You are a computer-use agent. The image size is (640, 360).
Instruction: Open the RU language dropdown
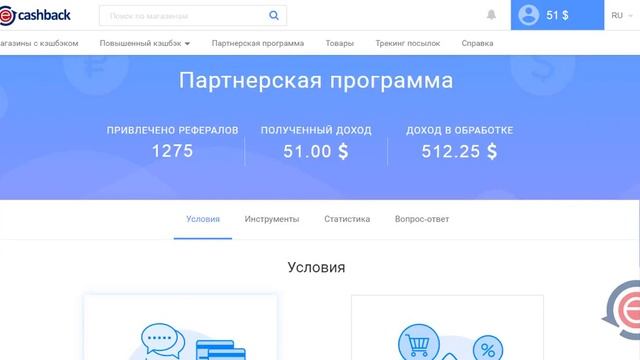[x=622, y=16]
